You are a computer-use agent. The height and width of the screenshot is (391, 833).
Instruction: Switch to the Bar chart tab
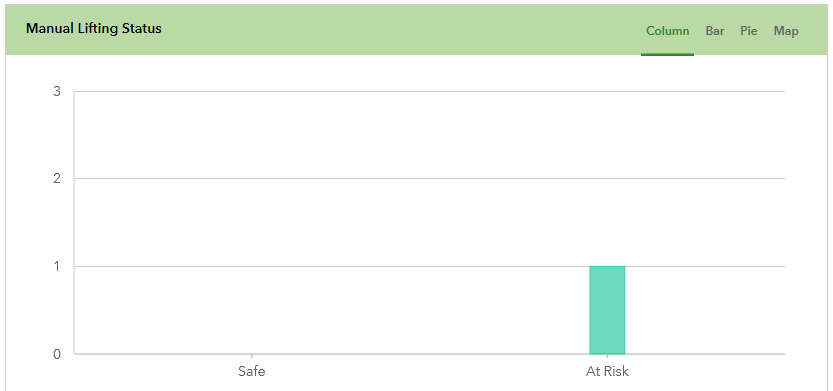tap(715, 31)
